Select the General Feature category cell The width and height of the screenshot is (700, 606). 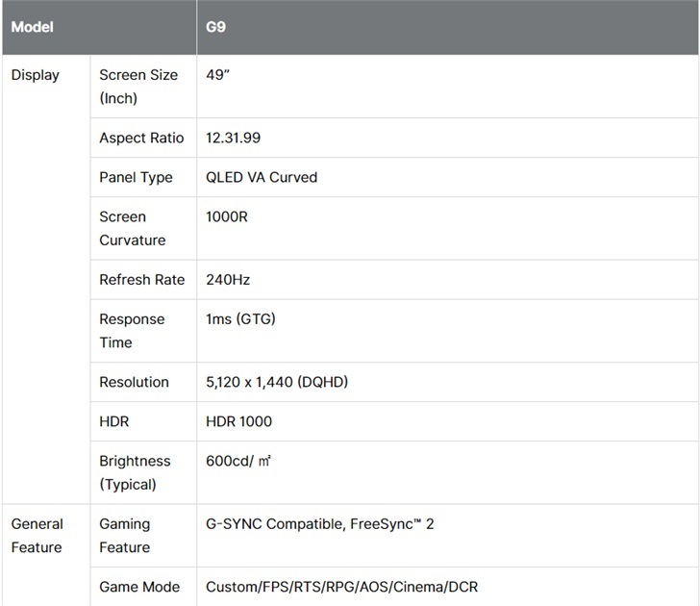[x=37, y=536]
